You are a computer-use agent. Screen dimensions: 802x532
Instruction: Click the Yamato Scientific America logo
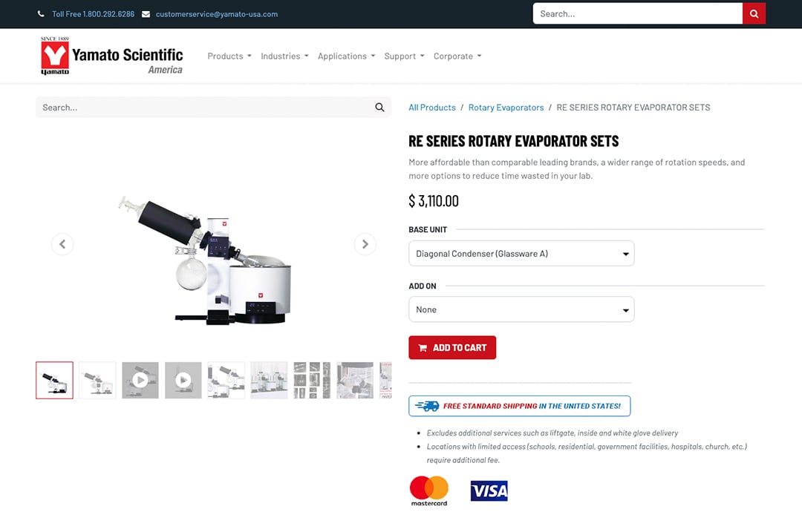[x=111, y=56]
